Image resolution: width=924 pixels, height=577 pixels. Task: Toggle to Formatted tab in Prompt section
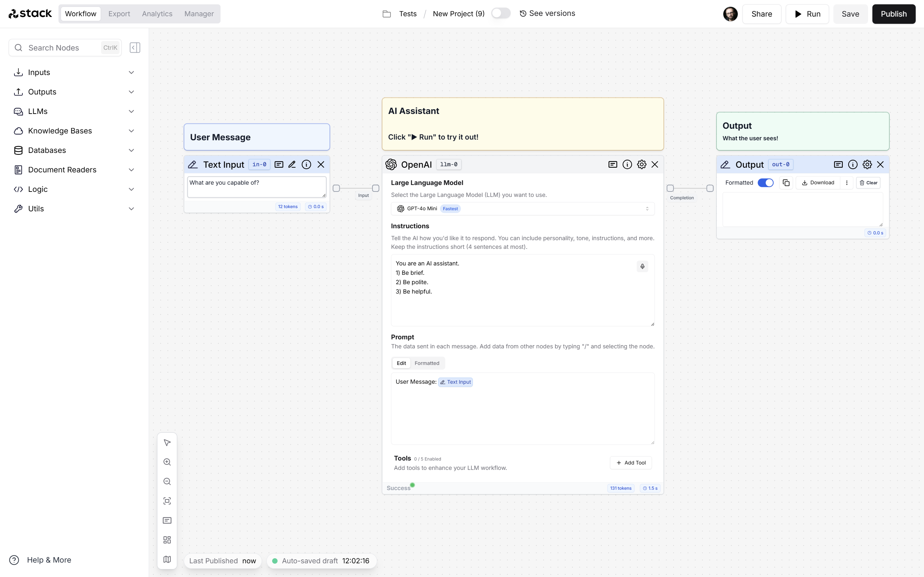coord(427,363)
